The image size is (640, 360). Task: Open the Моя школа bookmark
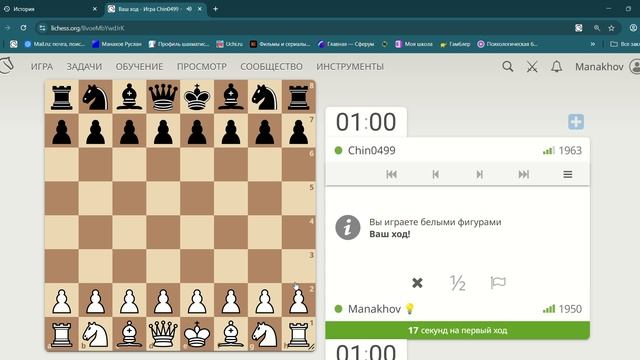coord(414,44)
